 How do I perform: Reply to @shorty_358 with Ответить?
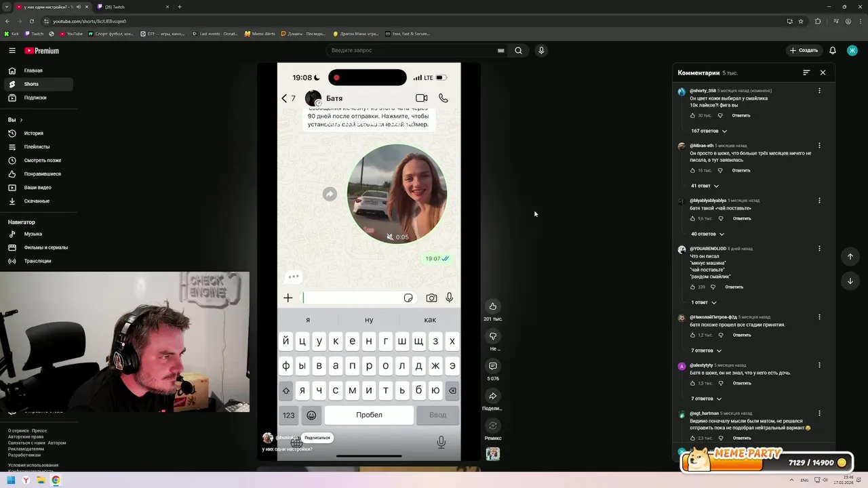tap(741, 115)
